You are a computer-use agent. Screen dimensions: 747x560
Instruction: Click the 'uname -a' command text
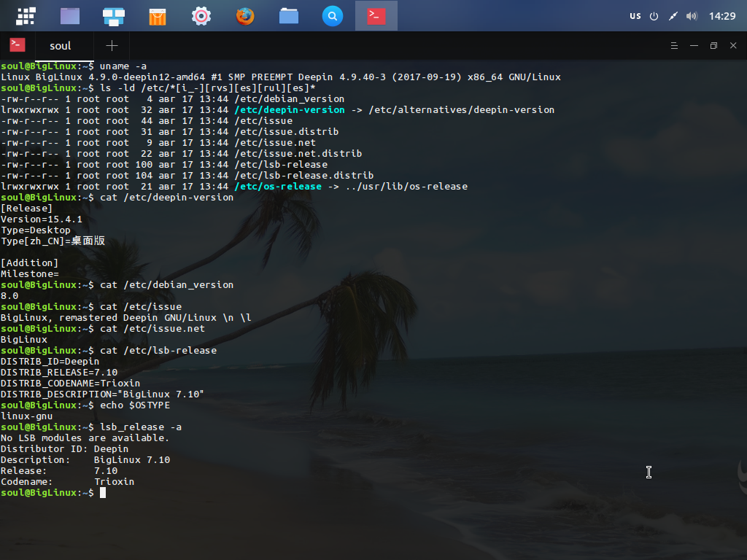(123, 66)
